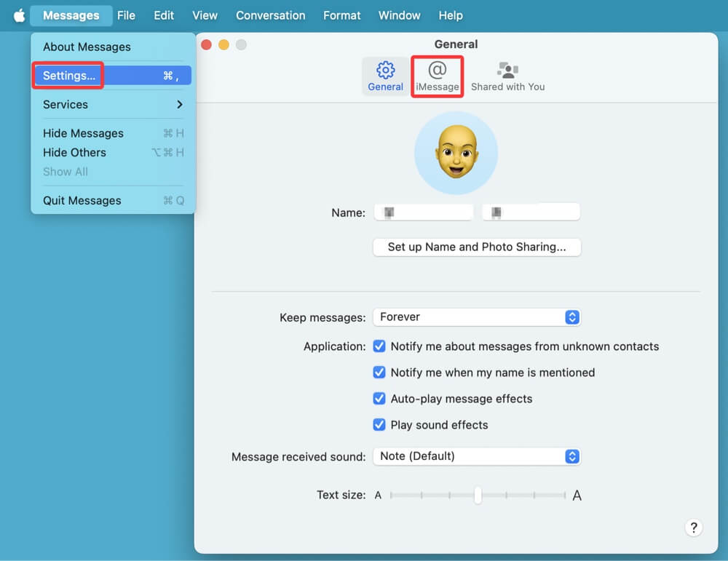Open the Keep messages selector arrows icon
Viewport: 728px width, 561px height.
pos(572,317)
